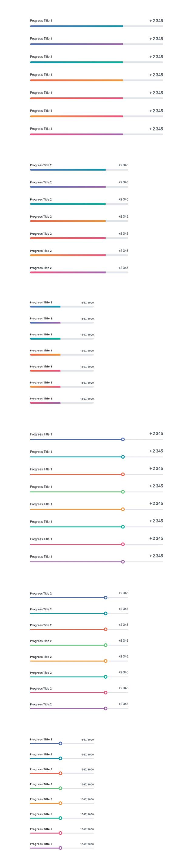Image resolution: width=193 pixels, height=868 pixels.
Task: Click light green handle on Progress Title 2 slider
Action: pos(105,645)
